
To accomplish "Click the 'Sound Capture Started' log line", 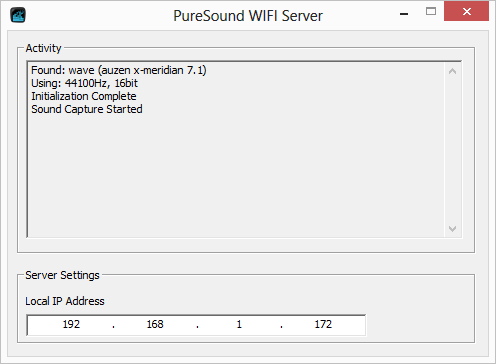I will click(87, 109).
